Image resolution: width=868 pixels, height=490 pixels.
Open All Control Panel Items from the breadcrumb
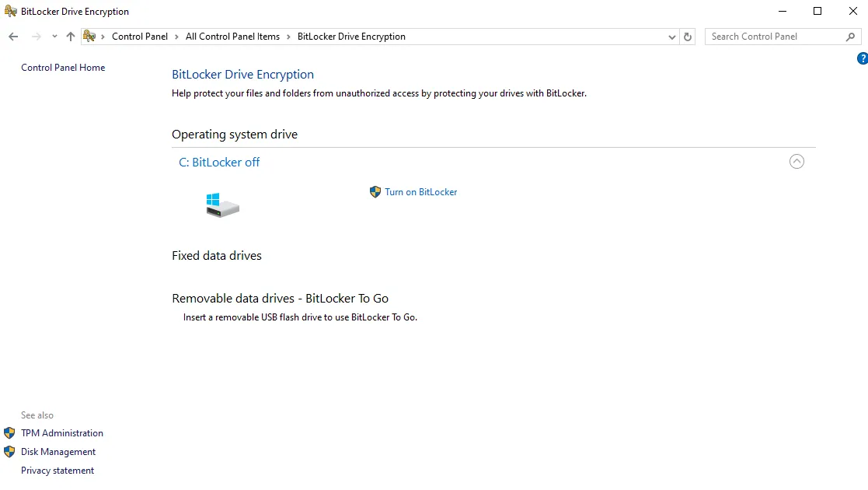(x=232, y=36)
